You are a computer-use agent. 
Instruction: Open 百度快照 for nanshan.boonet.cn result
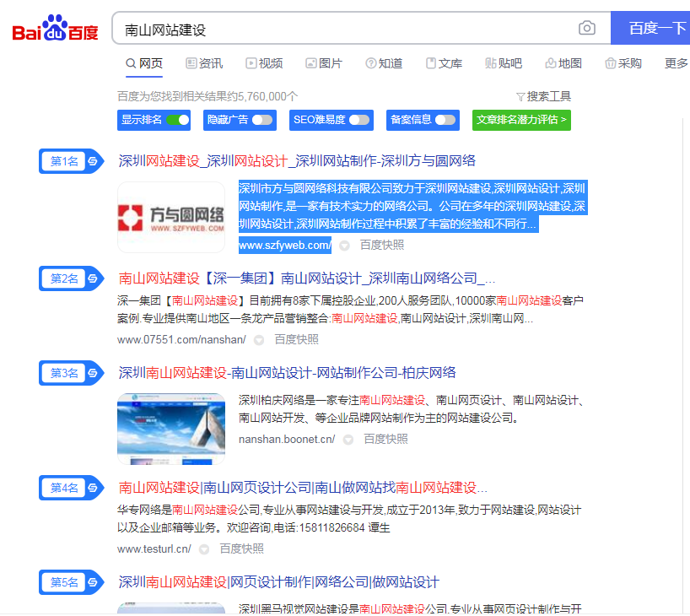tap(385, 439)
